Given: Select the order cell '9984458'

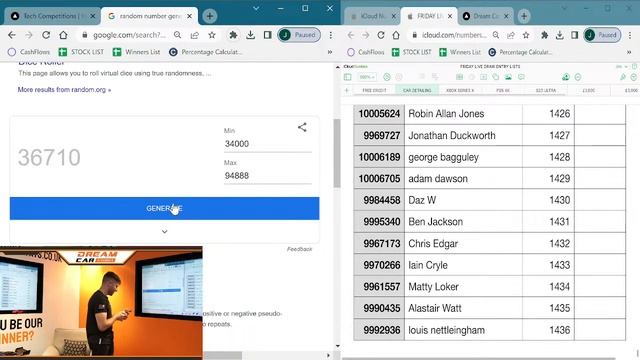Looking at the screenshot, I should tap(379, 200).
